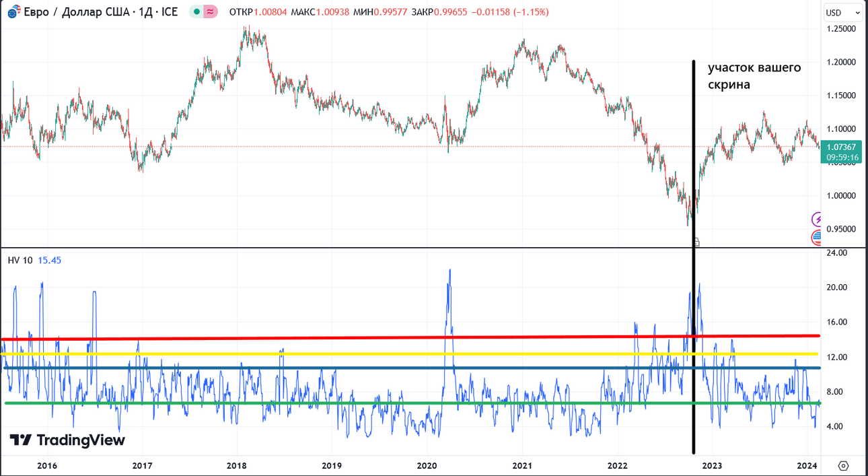Click the bar countdown 09:59:16
Screen dimensions: 868x476
(x=842, y=158)
